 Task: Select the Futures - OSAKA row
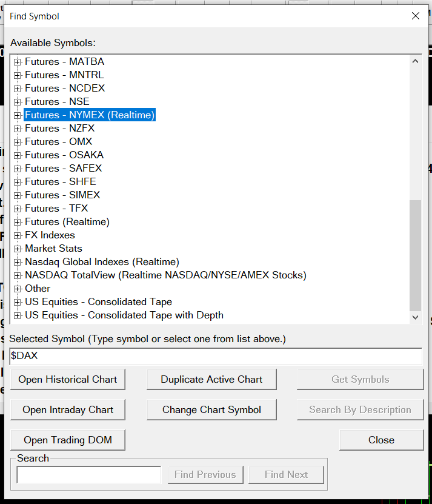(64, 155)
